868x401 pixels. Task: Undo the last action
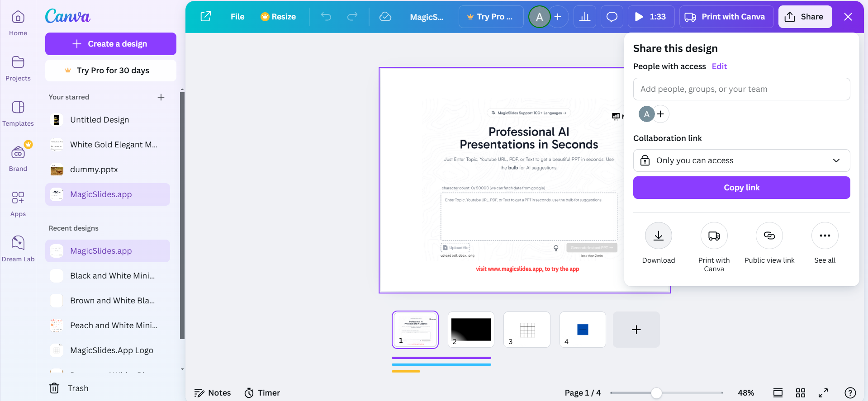click(326, 17)
